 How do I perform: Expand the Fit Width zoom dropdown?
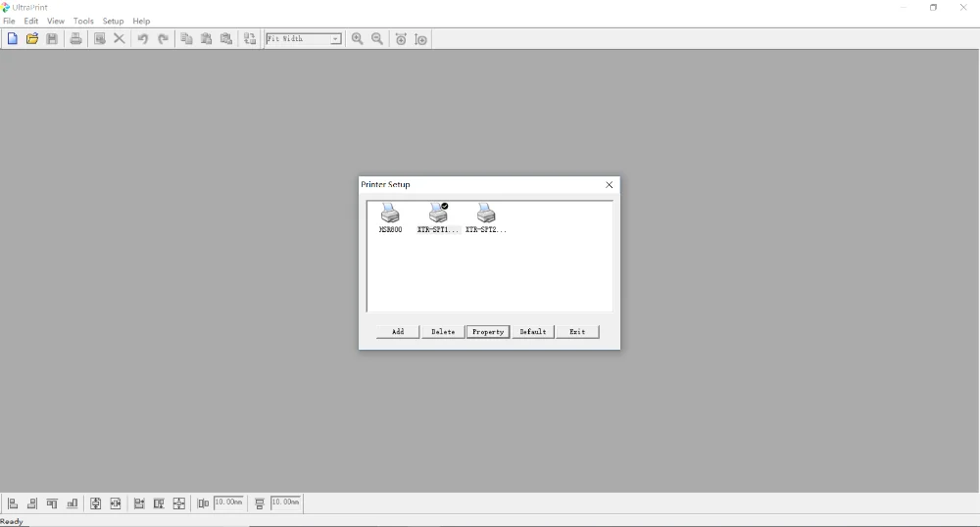pyautogui.click(x=335, y=39)
